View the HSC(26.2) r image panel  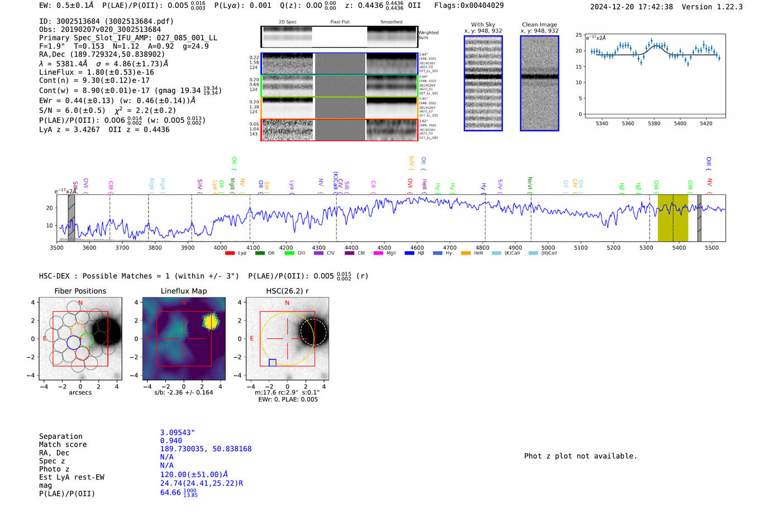click(x=287, y=339)
